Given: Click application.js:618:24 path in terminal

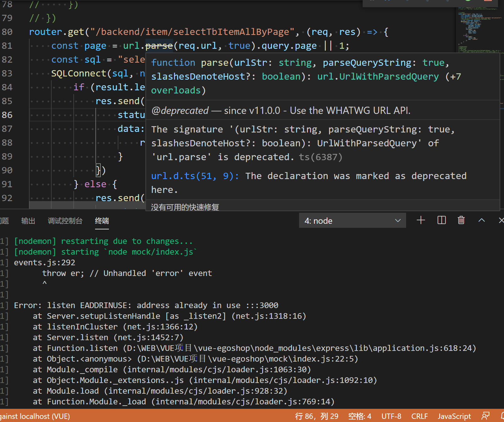Looking at the screenshot, I should pos(299,348).
